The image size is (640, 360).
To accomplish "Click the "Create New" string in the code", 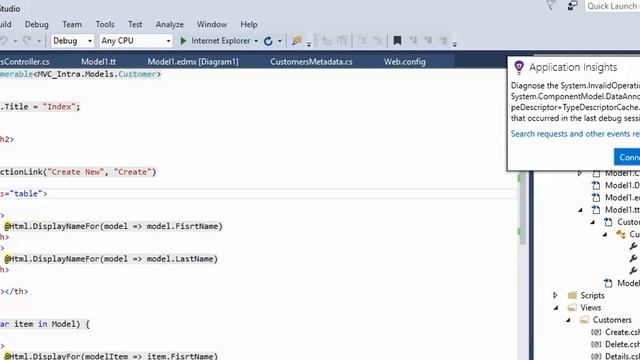I will tap(76, 172).
